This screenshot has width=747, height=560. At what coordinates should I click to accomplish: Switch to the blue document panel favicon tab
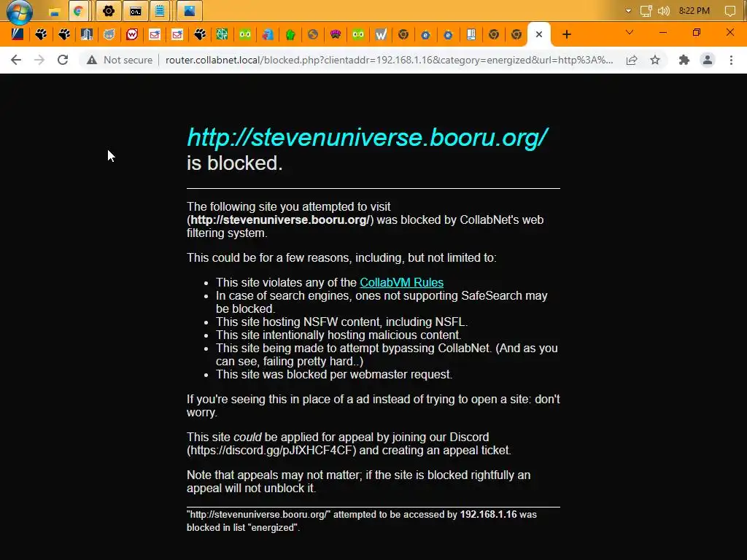[471, 34]
